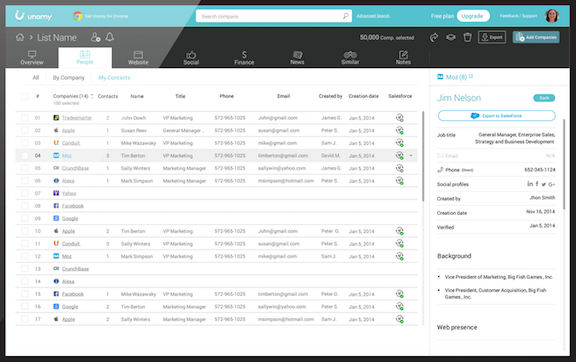Click the Chrome logo icon in header
576x362 pixels.
point(77,16)
